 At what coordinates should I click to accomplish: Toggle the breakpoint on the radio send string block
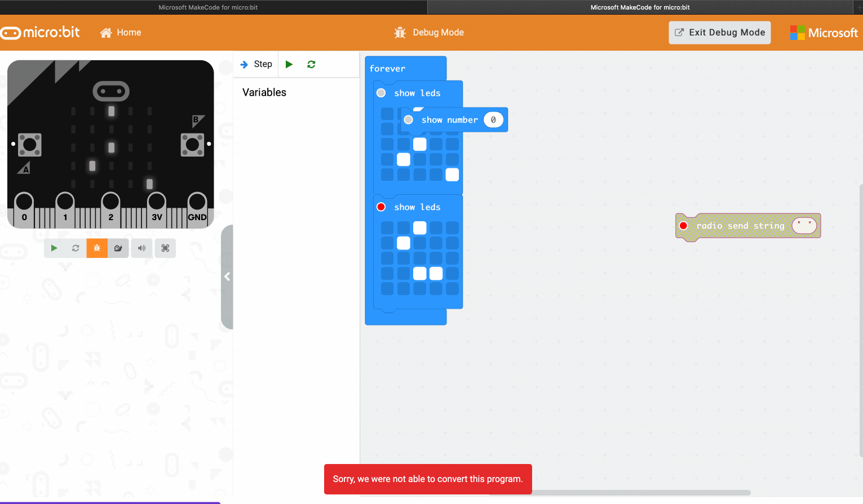pyautogui.click(x=683, y=225)
